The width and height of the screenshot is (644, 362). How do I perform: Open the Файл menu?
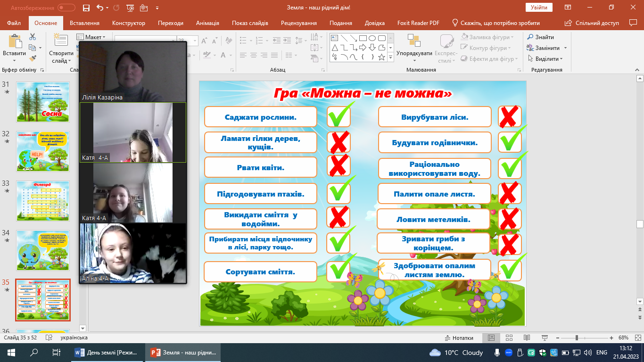pyautogui.click(x=14, y=23)
